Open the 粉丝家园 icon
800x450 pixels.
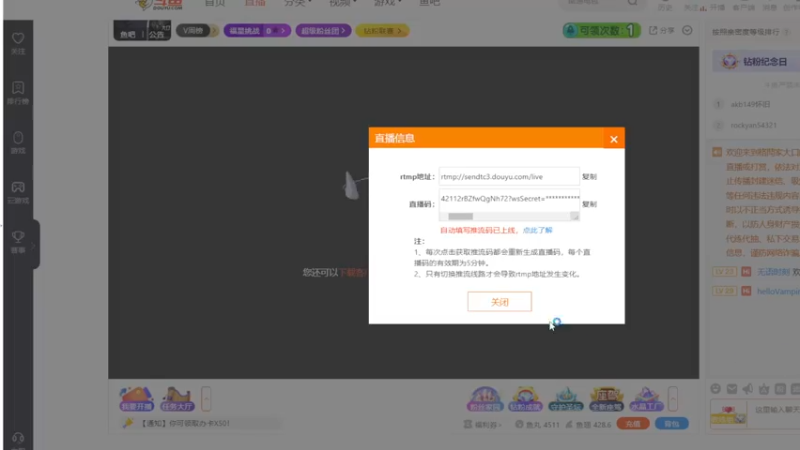coord(485,399)
